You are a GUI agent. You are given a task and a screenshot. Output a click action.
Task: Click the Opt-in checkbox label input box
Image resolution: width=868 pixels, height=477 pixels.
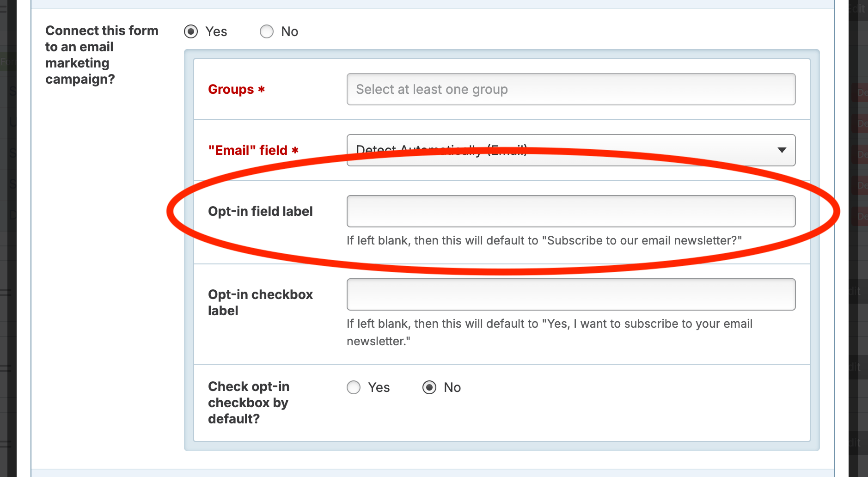[571, 294]
